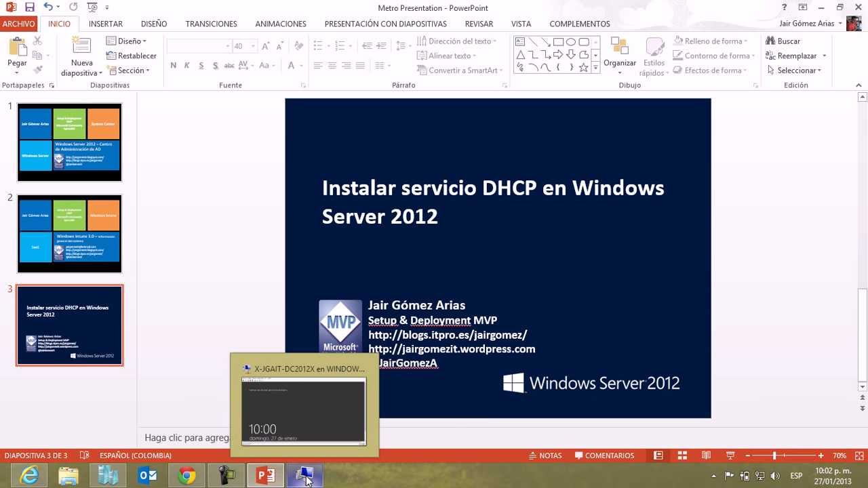Click the Help question mark icon
This screenshot has height=488, width=868.
pos(785,7)
